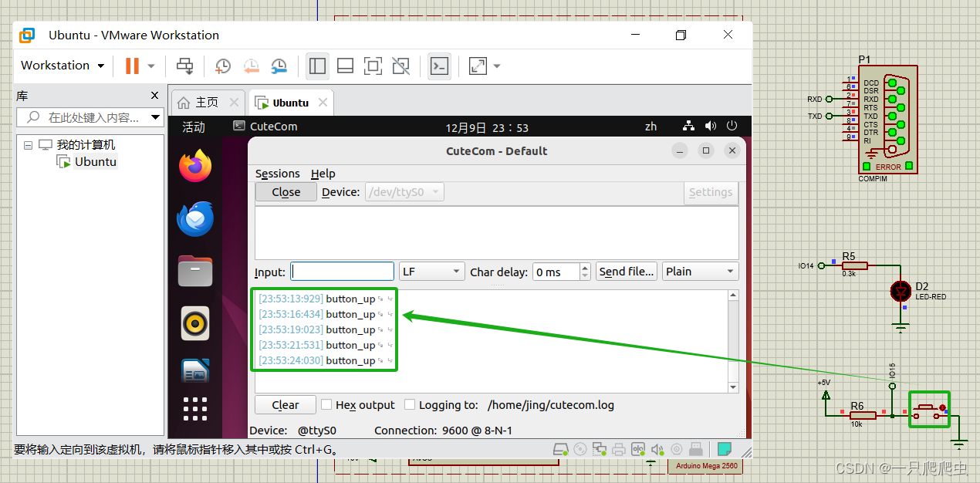Screen dimensions: 980x483
Task: Enable the Logging to checkbox
Action: click(410, 404)
